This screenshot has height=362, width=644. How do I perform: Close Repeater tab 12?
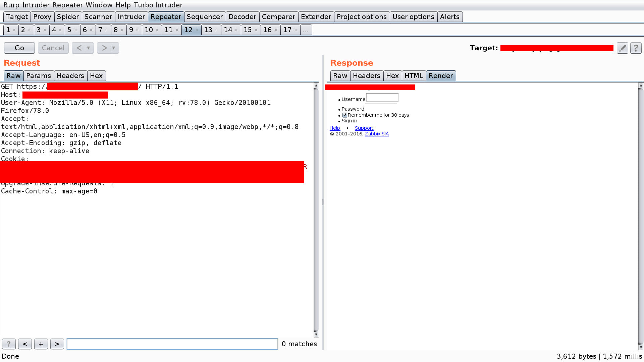tap(197, 30)
